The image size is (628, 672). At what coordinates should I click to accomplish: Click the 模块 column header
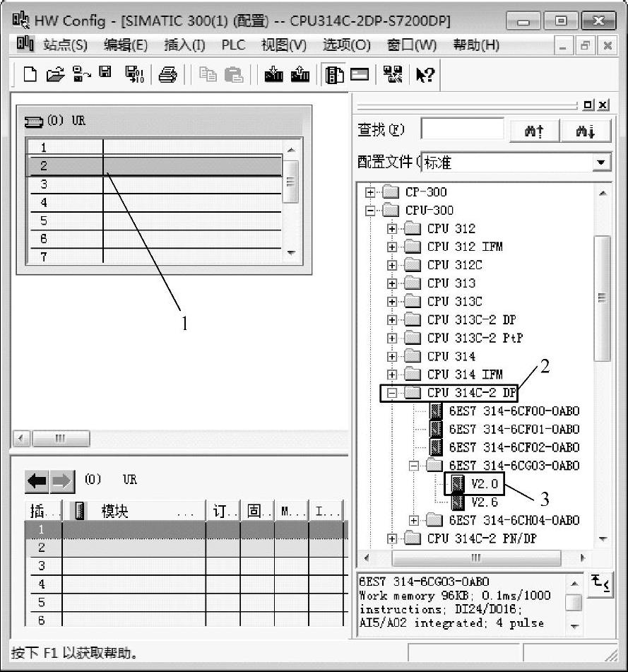click(x=134, y=511)
